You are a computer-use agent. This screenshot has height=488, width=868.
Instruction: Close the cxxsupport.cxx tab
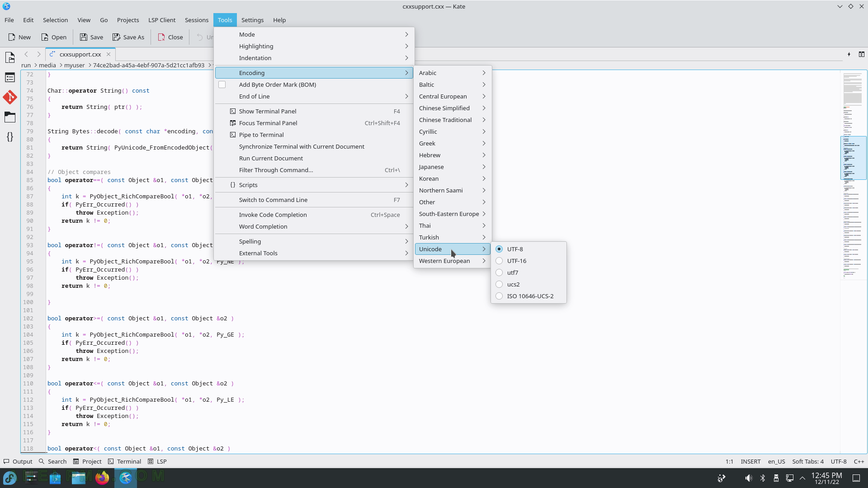coord(108,54)
